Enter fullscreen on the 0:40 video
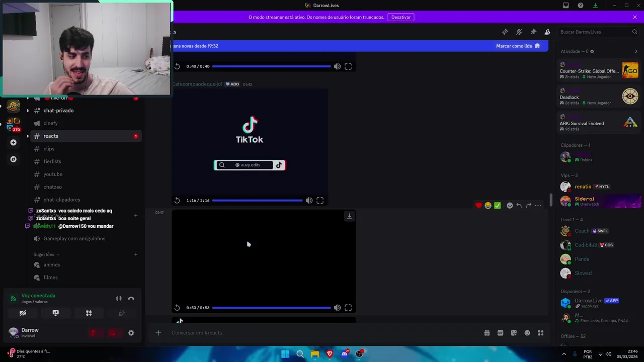 [348, 66]
